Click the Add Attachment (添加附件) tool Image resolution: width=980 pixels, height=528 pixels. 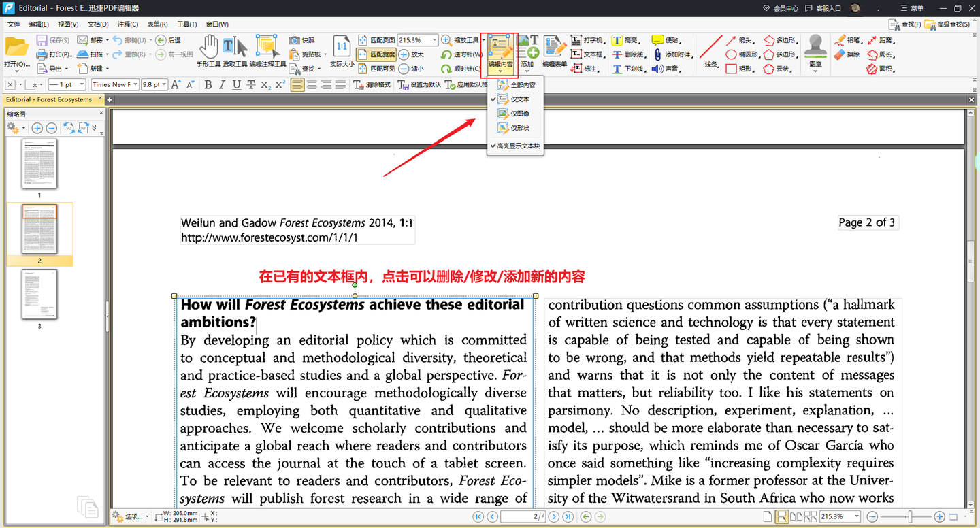(x=672, y=54)
